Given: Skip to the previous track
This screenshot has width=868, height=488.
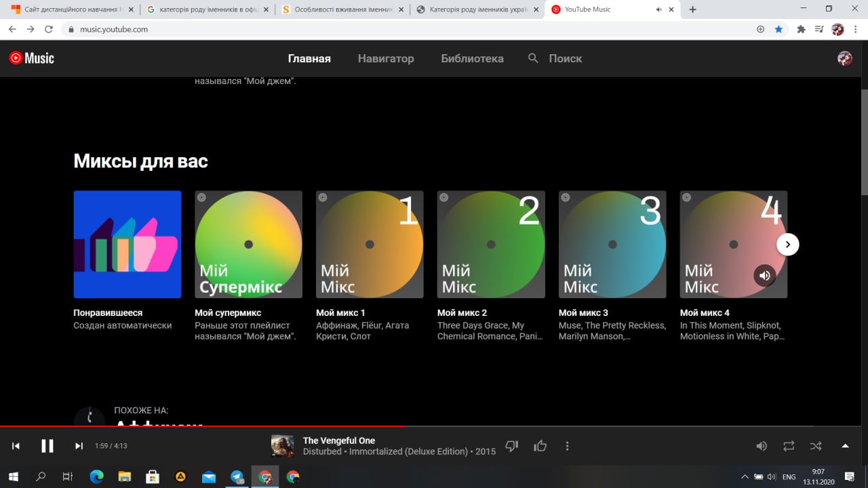Looking at the screenshot, I should click(x=16, y=445).
